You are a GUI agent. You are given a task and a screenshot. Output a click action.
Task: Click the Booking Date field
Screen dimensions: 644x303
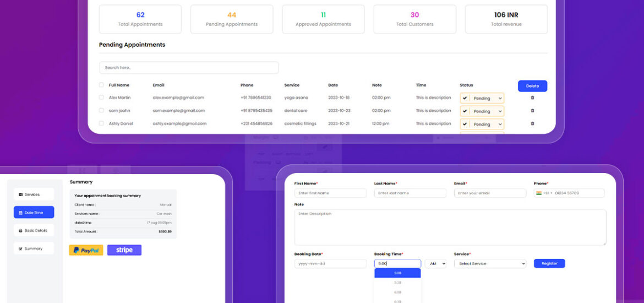pos(330,263)
